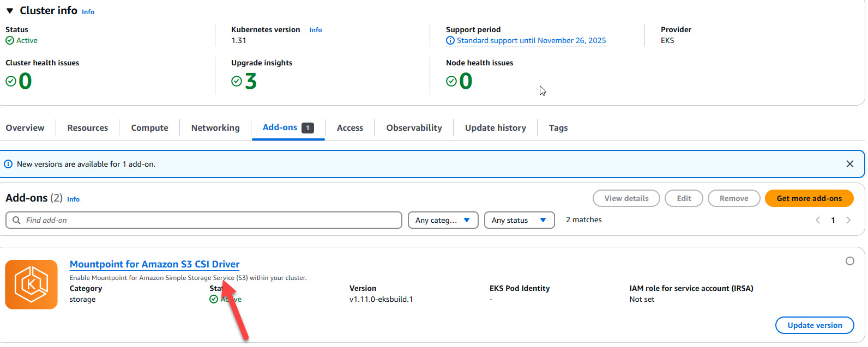Select the Mountpoint S3 CSI Driver radio button

coord(849,261)
